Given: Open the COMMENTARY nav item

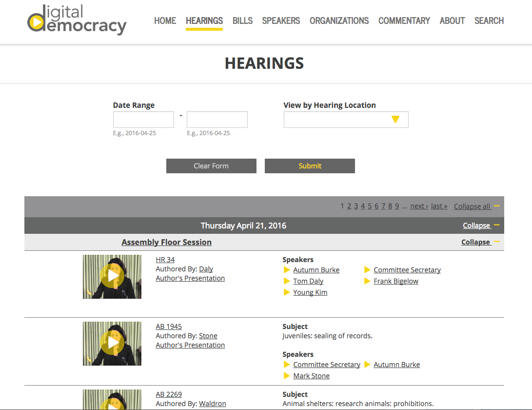Looking at the screenshot, I should click(404, 20).
